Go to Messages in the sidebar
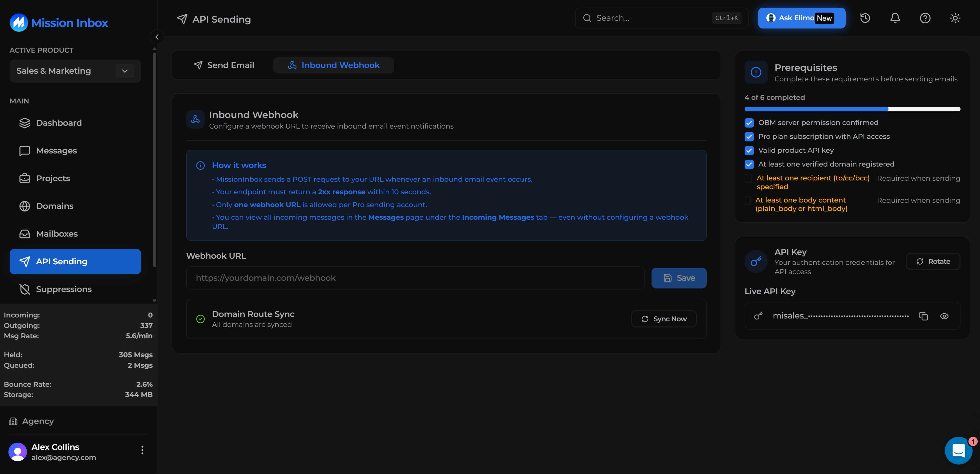This screenshot has height=474, width=980. [75, 151]
